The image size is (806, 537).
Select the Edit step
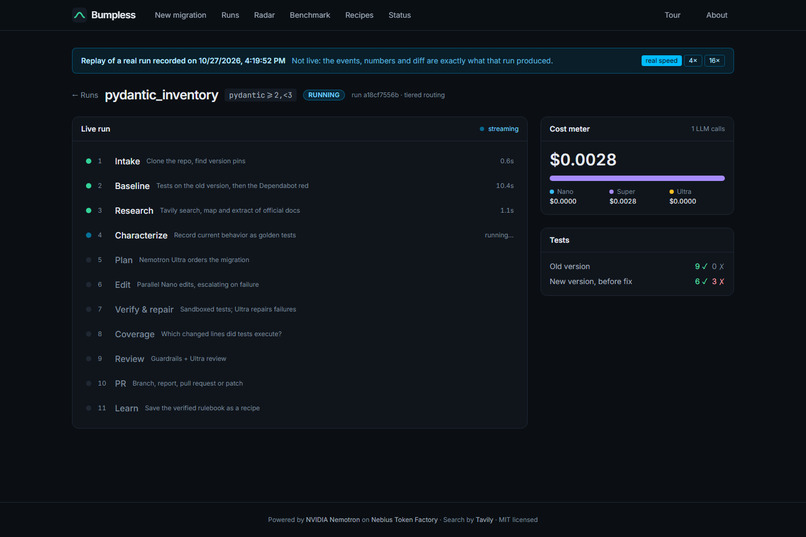[x=300, y=285]
